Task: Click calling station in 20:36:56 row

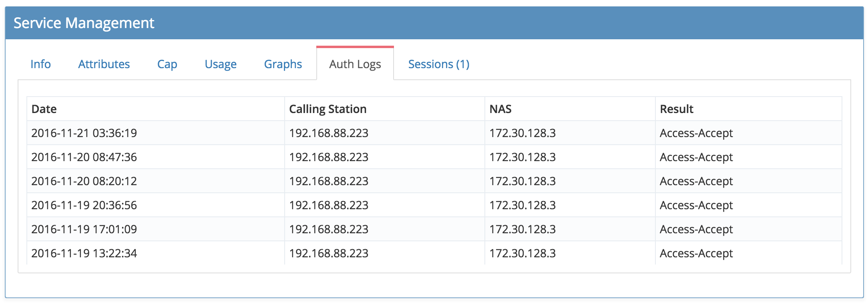Action: click(329, 205)
